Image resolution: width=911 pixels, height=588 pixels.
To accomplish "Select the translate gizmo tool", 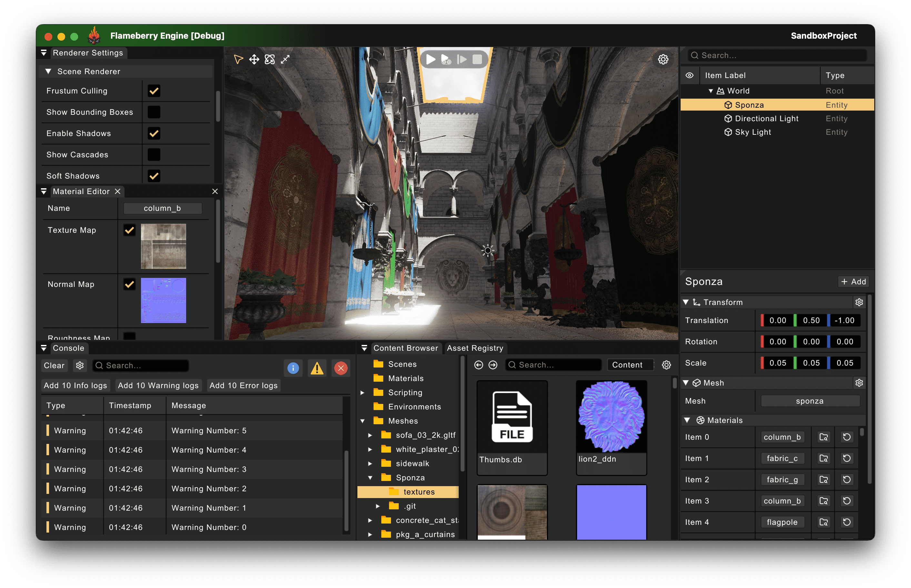I will click(x=254, y=59).
